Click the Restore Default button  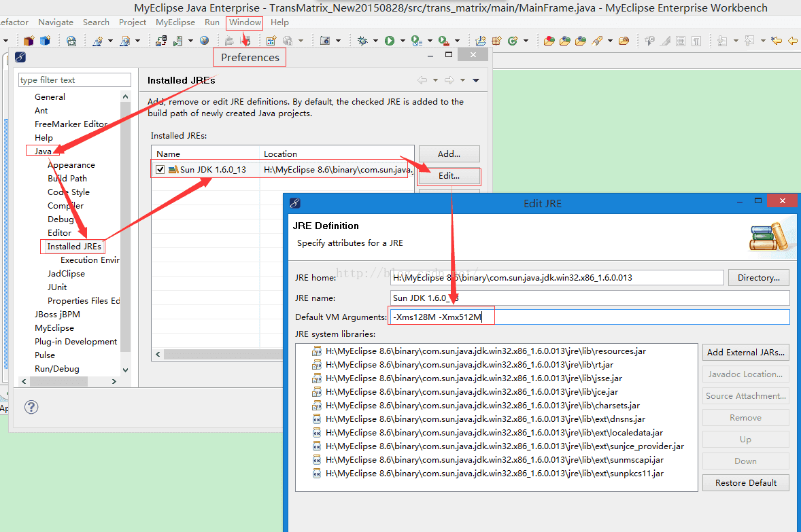746,483
